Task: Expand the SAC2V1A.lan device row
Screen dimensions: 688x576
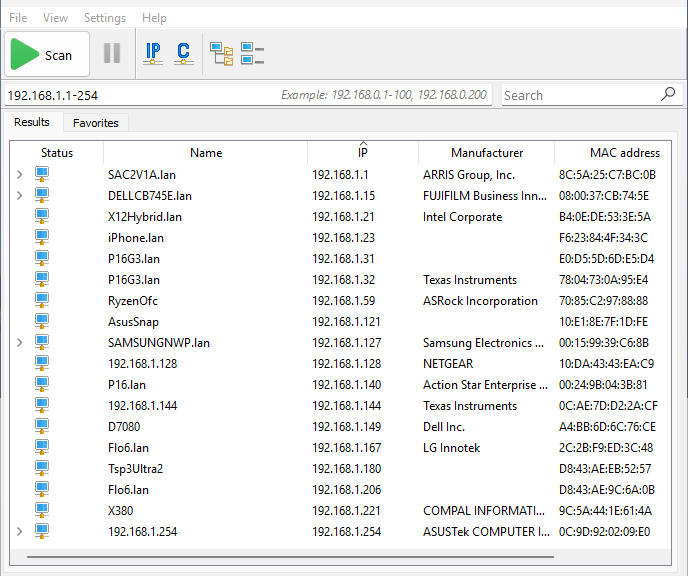Action: pos(20,175)
